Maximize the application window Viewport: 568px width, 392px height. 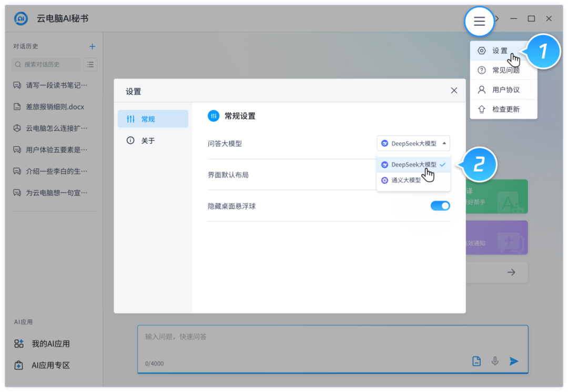(x=531, y=18)
